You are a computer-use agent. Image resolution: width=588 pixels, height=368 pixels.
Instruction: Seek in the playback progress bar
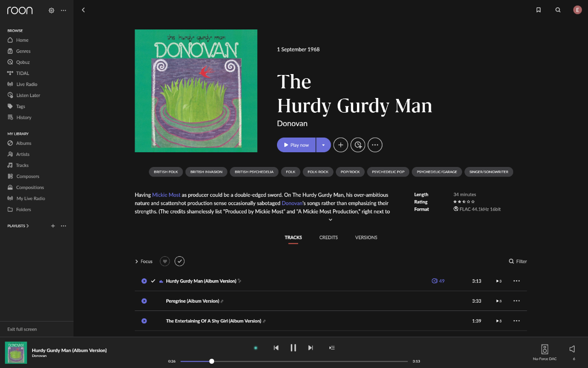click(x=294, y=361)
